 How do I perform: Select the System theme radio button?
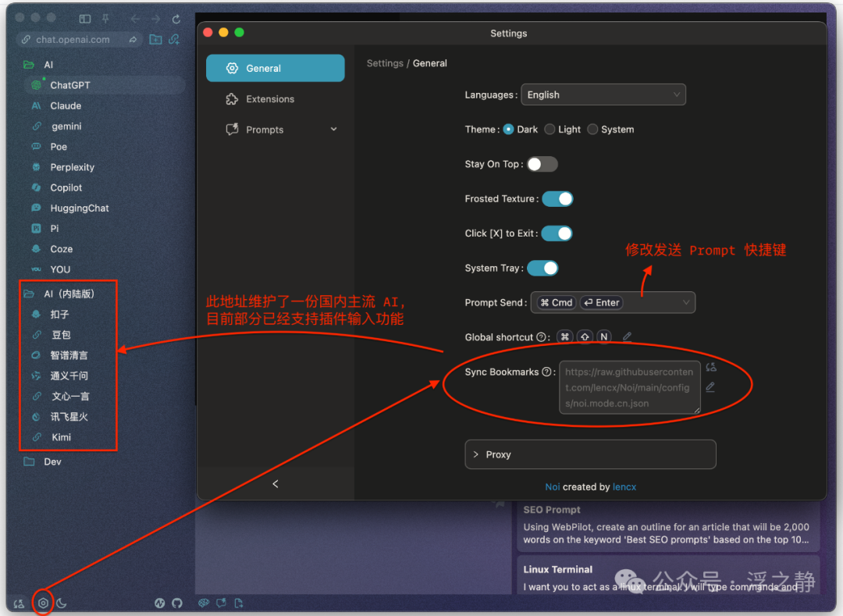[x=592, y=130]
